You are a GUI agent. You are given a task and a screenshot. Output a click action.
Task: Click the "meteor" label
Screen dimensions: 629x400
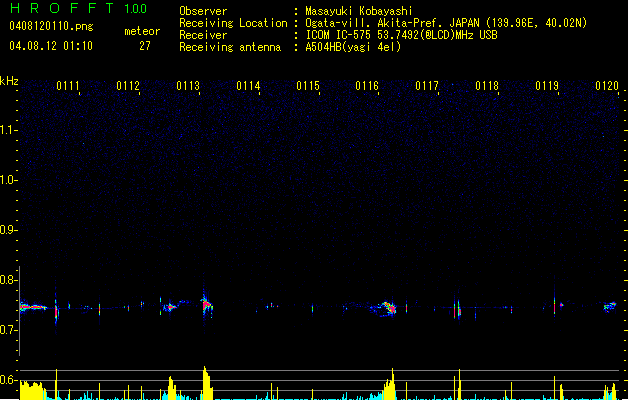(142, 31)
